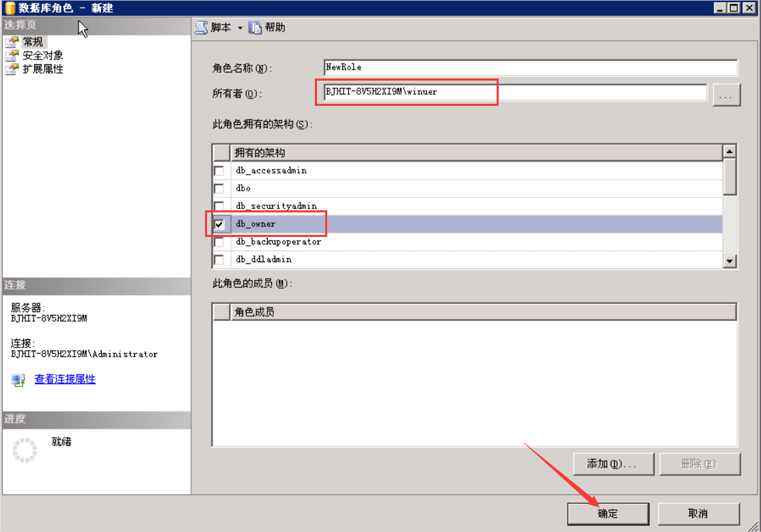
Task: Click the owner browse ellipsis button
Action: 727,95
